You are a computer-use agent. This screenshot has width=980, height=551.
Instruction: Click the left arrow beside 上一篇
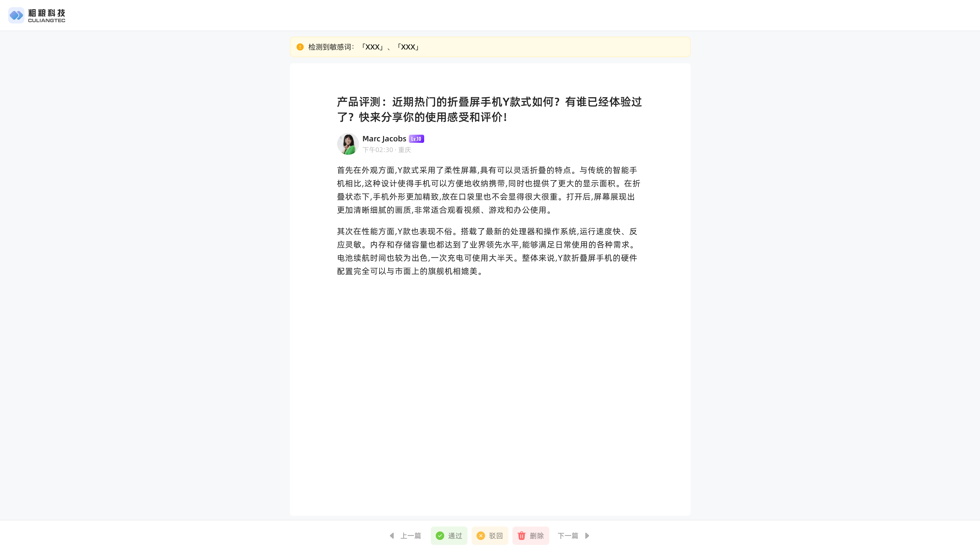391,535
